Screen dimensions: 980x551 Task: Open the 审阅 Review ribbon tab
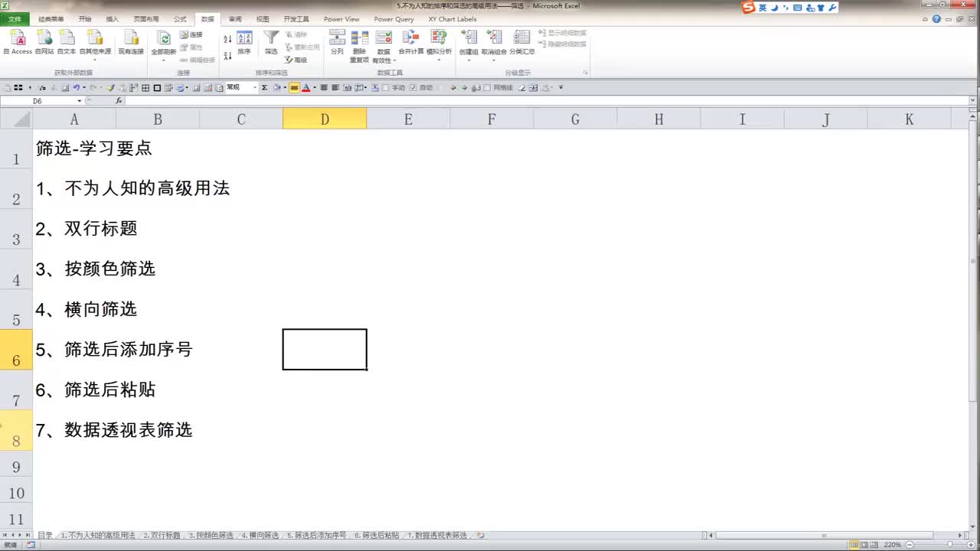point(236,19)
